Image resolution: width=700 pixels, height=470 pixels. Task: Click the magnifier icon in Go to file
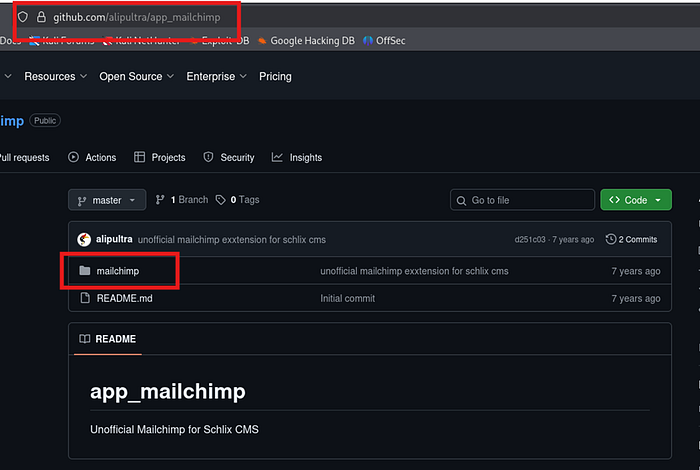point(461,200)
